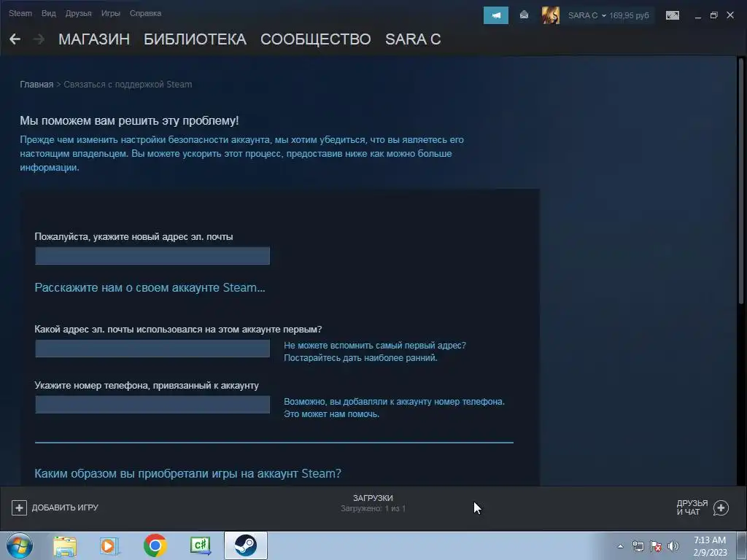Open the Steam menu

coord(20,13)
